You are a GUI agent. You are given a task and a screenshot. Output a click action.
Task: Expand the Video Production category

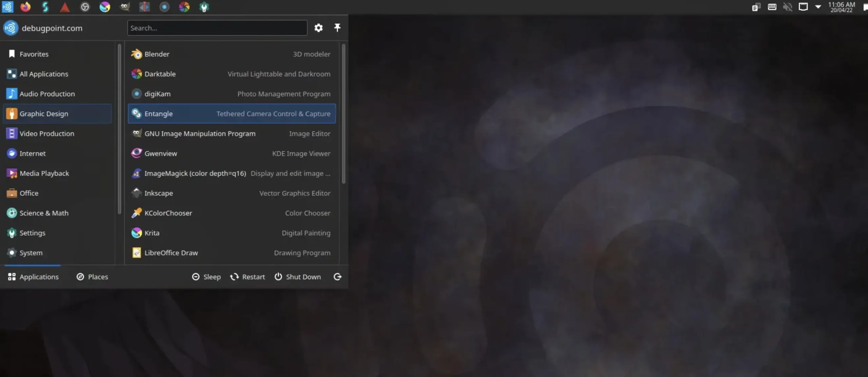(x=46, y=134)
